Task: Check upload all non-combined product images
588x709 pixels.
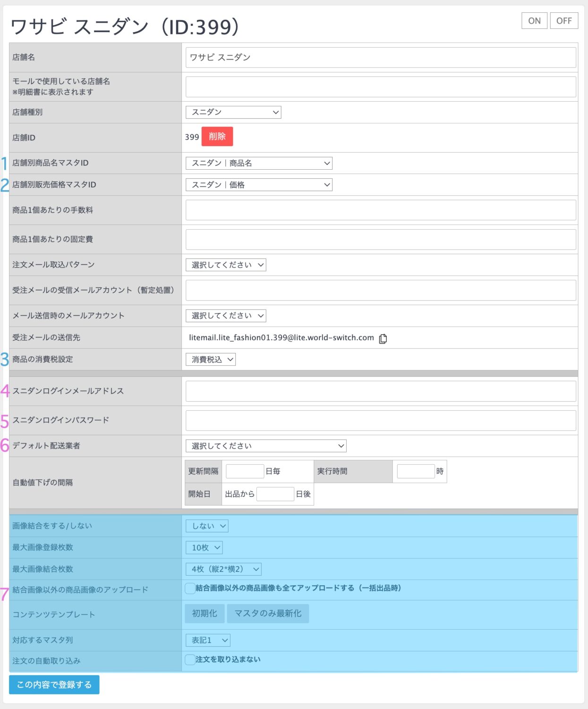Action: click(190, 588)
